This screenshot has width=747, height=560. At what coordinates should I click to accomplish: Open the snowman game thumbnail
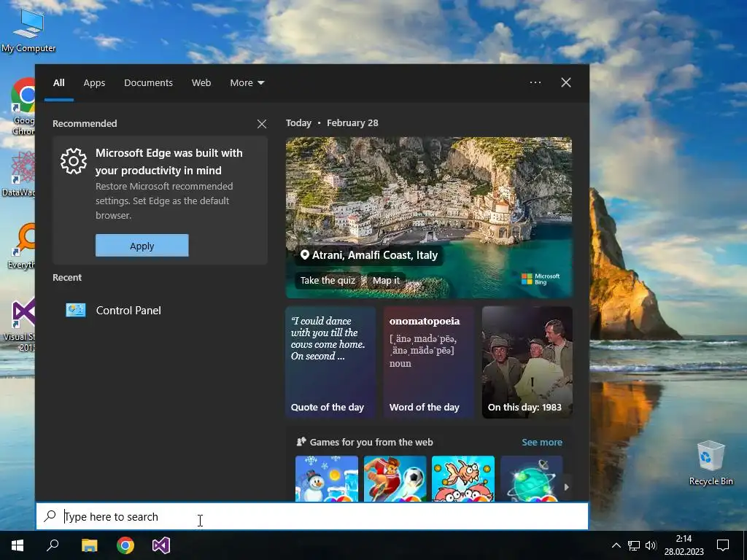click(327, 478)
